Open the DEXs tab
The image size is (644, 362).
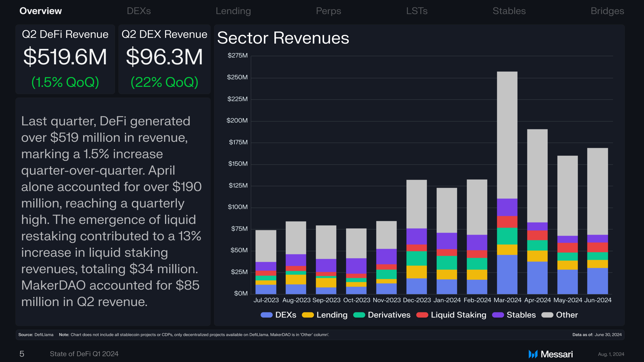click(139, 11)
